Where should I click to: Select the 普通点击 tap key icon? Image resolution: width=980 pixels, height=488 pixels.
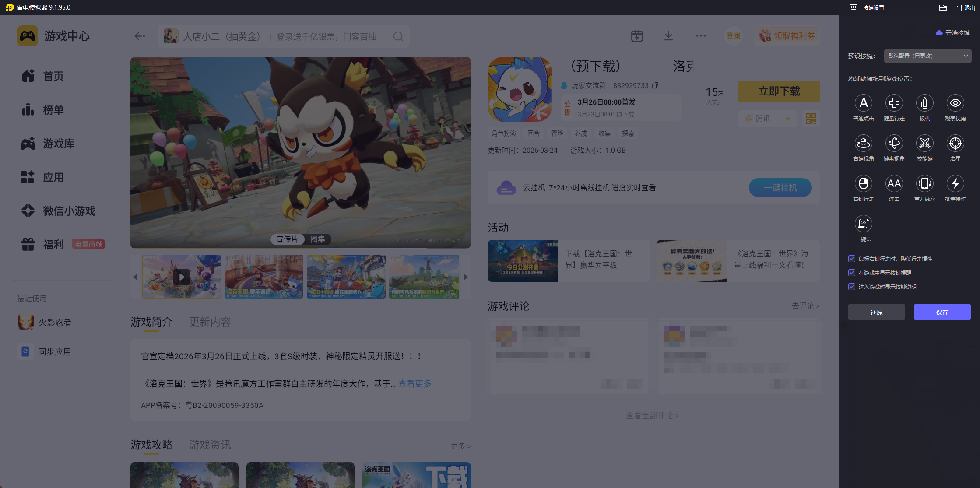pyautogui.click(x=863, y=103)
